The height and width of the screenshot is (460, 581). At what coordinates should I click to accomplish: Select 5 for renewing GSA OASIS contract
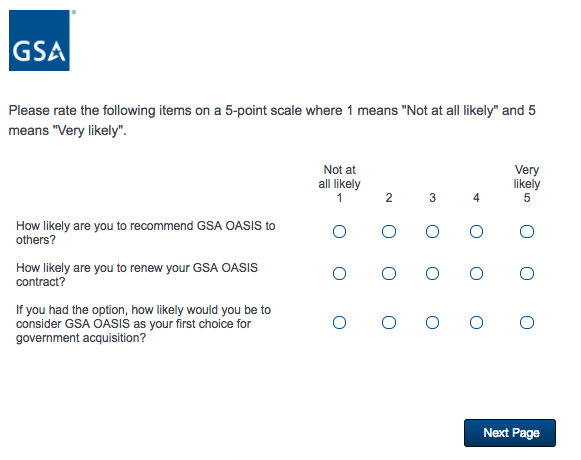[527, 274]
